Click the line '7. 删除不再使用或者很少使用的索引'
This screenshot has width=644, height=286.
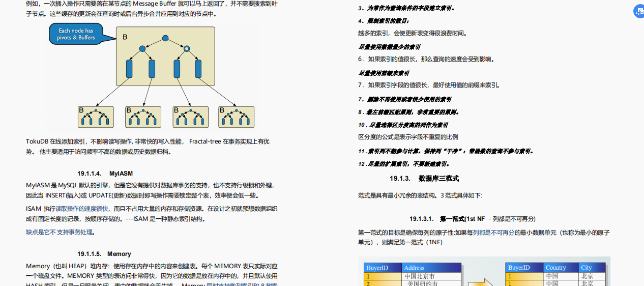pos(404,99)
